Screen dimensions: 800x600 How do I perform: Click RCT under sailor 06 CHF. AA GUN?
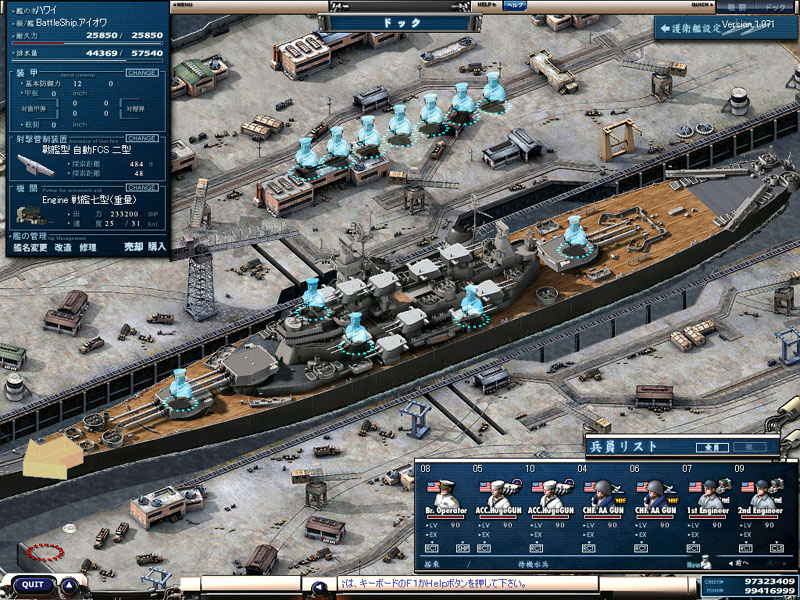(641, 548)
